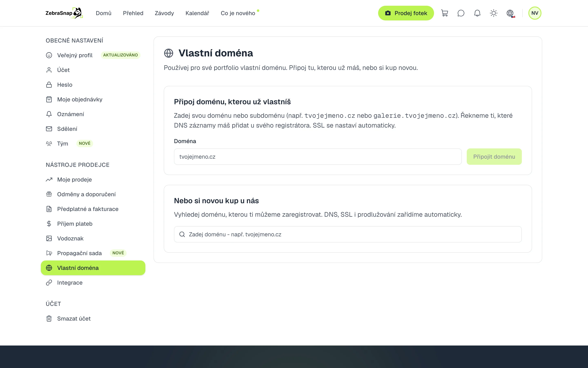Click the Prodej fotek button
The width and height of the screenshot is (588, 368).
[406, 13]
